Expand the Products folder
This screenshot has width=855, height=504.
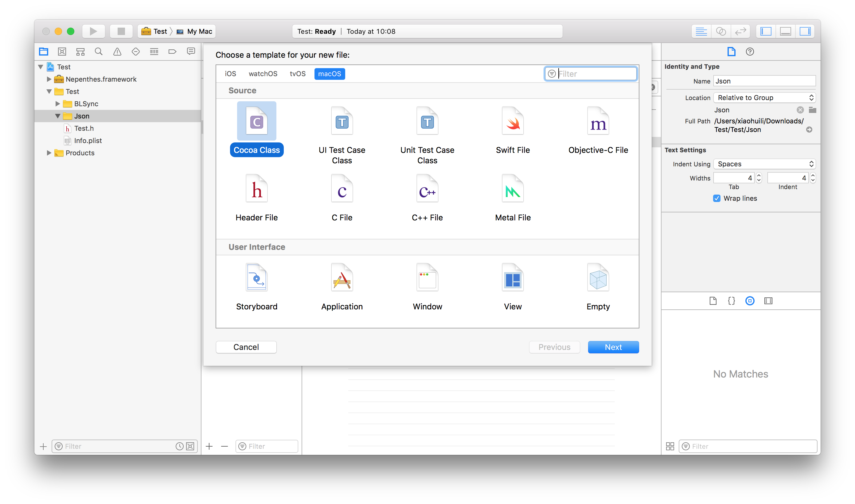pyautogui.click(x=49, y=153)
